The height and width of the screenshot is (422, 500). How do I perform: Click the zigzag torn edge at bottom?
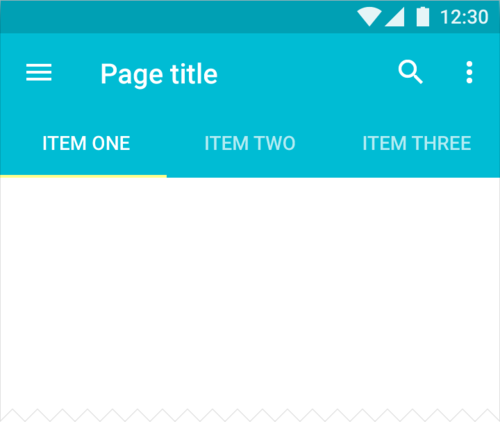click(250, 415)
